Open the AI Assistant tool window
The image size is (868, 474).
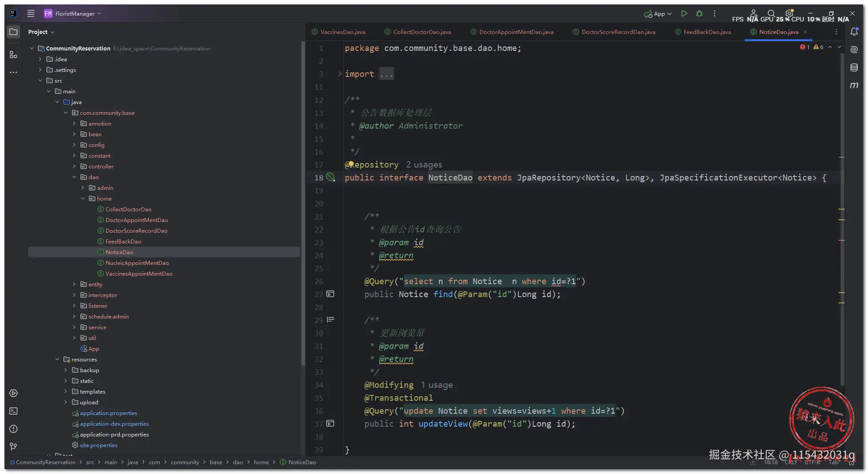[854, 50]
